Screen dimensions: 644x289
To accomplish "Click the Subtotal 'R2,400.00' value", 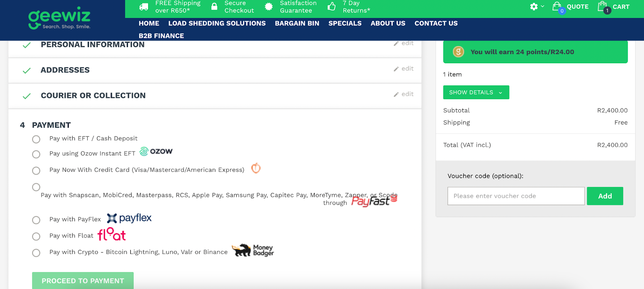I will 612,110.
